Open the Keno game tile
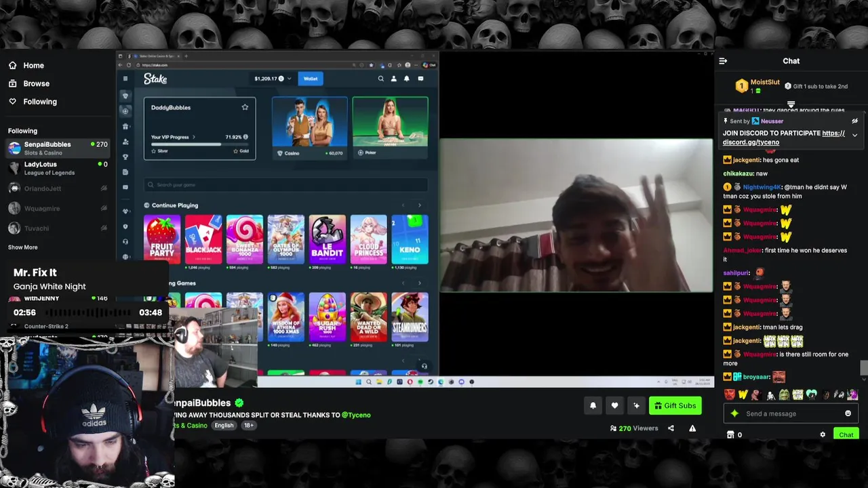Viewport: 868px width, 488px height. [410, 239]
